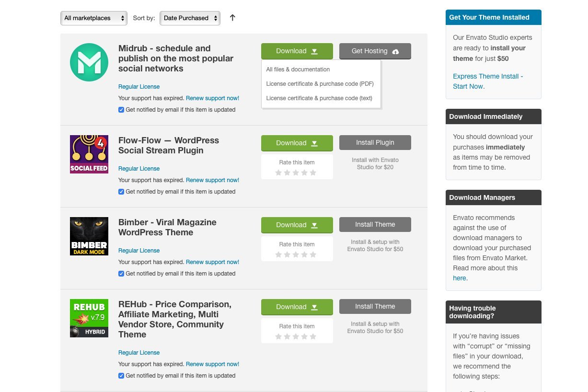Rate REHub four stars
This screenshot has width=588, height=392.
[x=304, y=336]
